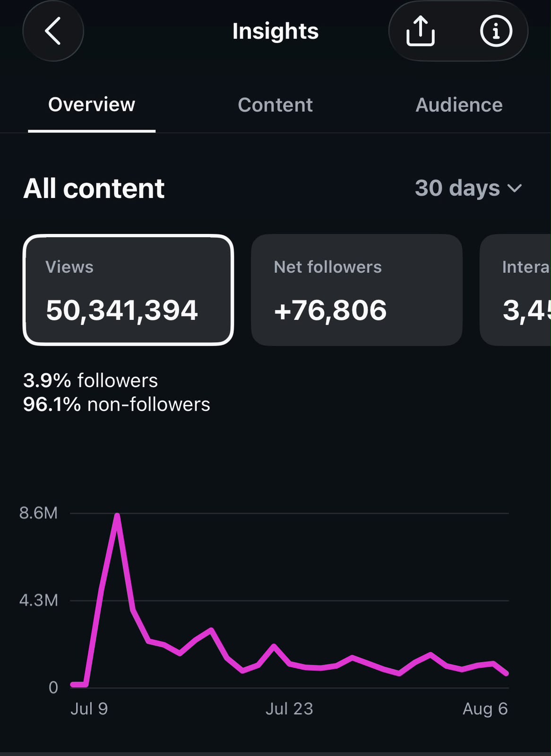This screenshot has height=756, width=551.
Task: Click the 8.6M peak on the chart
Action: pos(117,515)
